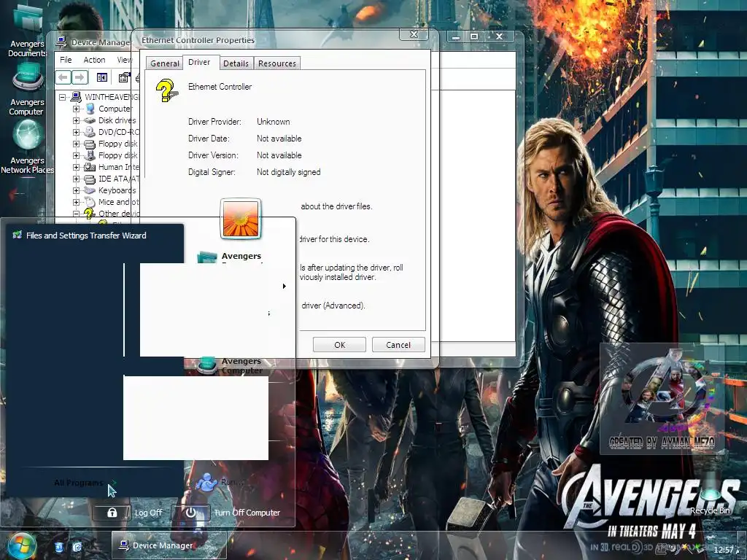This screenshot has height=560, width=747.
Task: Click Turn Off Computer label
Action: click(247, 513)
